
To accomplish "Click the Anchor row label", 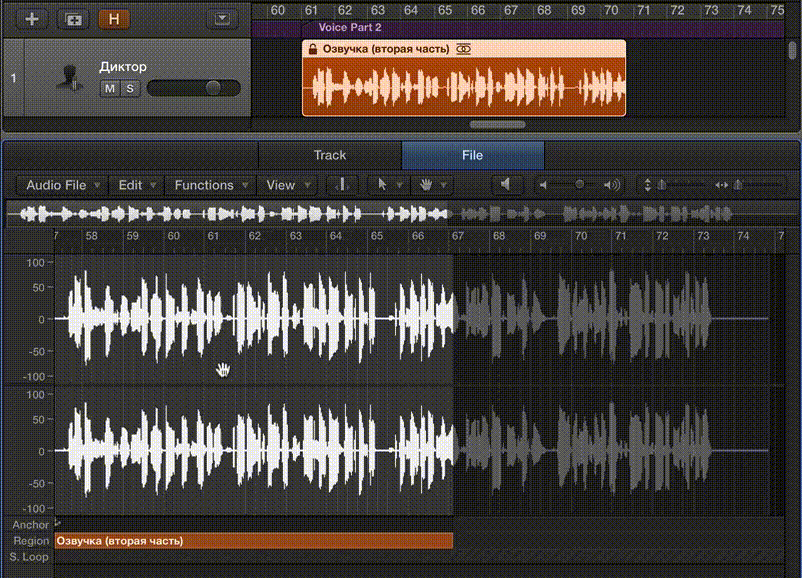I will click(x=31, y=525).
